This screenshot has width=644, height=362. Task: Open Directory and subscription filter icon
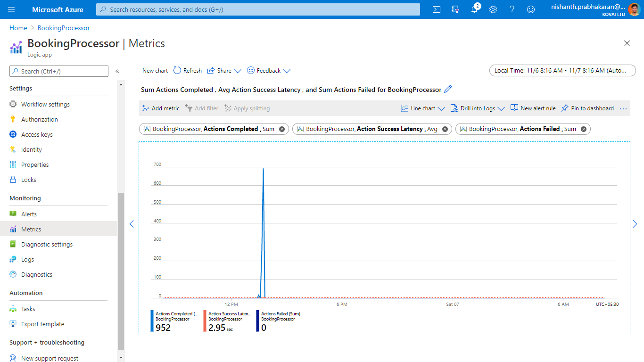[x=455, y=9]
